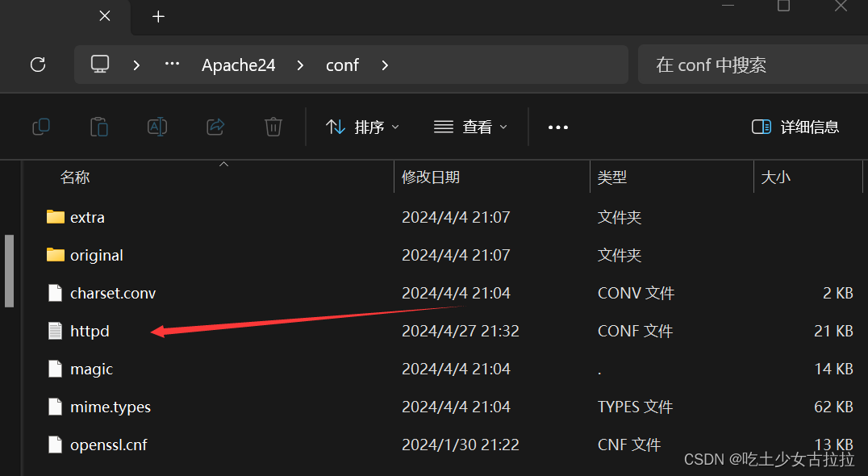
Task: Click the Paste icon in the toolbar
Action: (99, 127)
